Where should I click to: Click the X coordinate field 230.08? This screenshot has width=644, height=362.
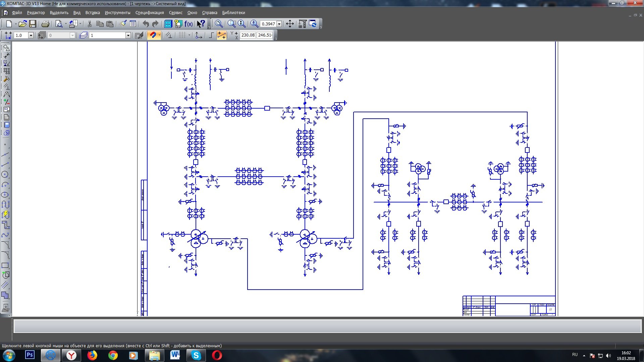pos(248,35)
